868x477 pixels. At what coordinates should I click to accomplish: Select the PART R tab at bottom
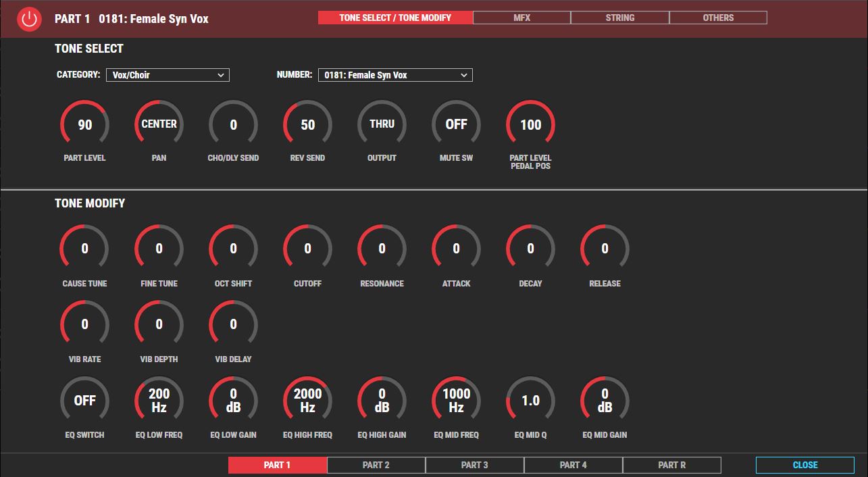point(673,465)
